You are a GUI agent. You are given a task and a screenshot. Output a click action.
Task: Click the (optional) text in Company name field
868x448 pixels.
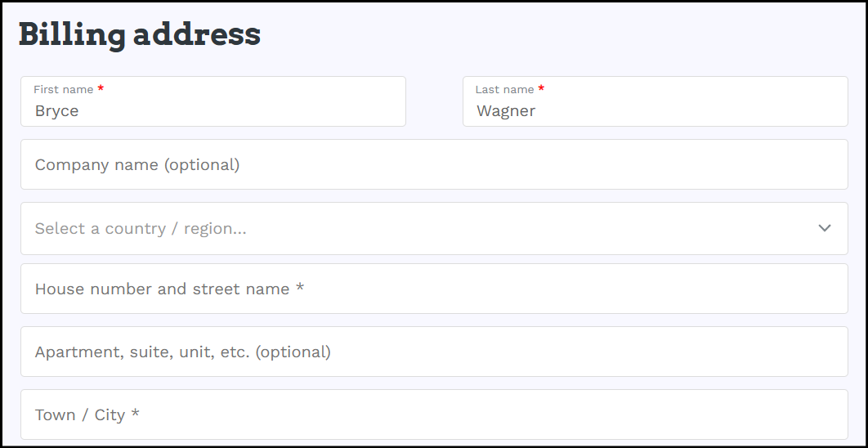[x=202, y=164]
